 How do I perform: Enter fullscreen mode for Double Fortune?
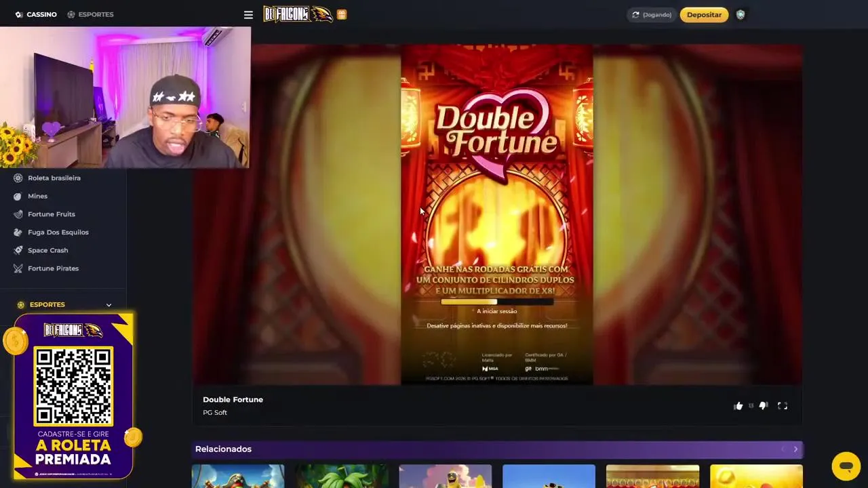coord(783,406)
